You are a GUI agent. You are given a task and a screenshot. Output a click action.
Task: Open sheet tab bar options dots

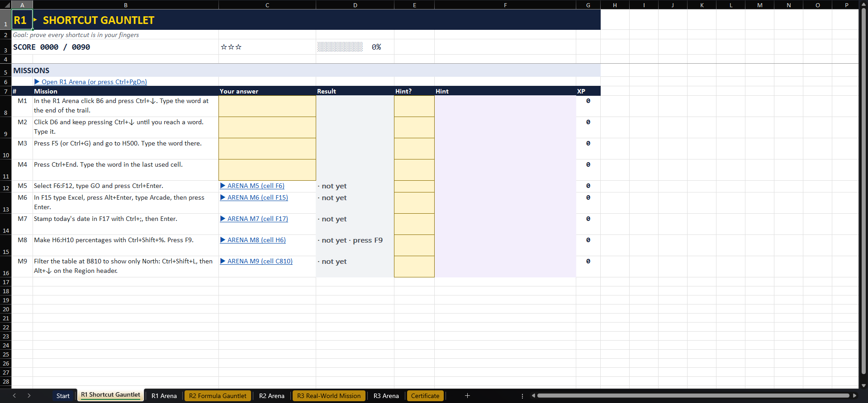pos(522,396)
